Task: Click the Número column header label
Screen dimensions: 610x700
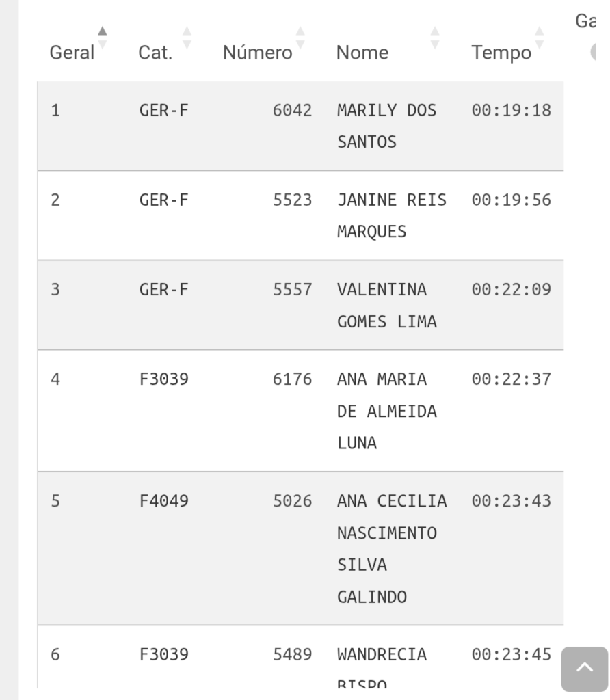Action: 258,53
